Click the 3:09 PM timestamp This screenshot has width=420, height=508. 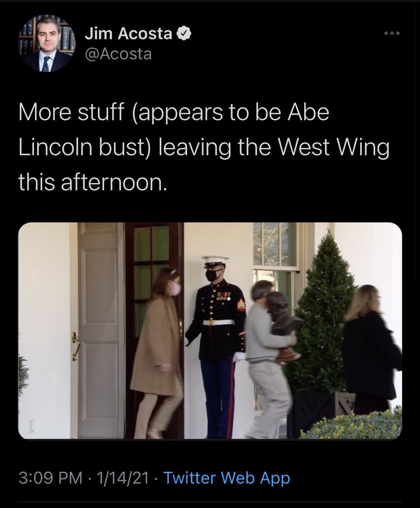(x=51, y=478)
